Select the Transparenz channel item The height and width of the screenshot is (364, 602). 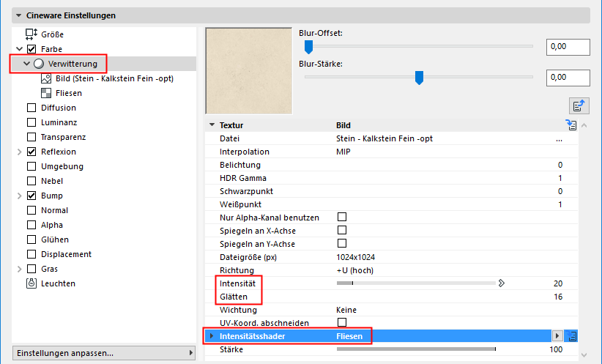[63, 137]
